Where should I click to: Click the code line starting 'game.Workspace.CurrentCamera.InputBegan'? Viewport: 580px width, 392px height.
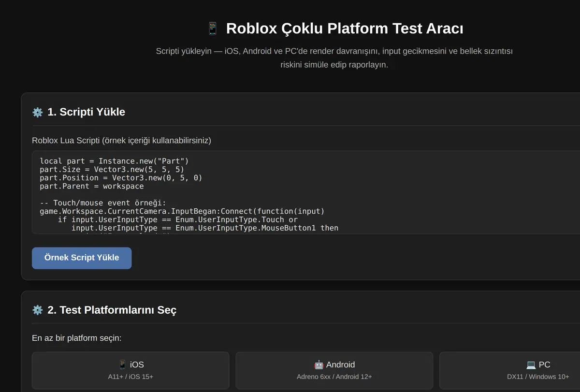(x=182, y=211)
